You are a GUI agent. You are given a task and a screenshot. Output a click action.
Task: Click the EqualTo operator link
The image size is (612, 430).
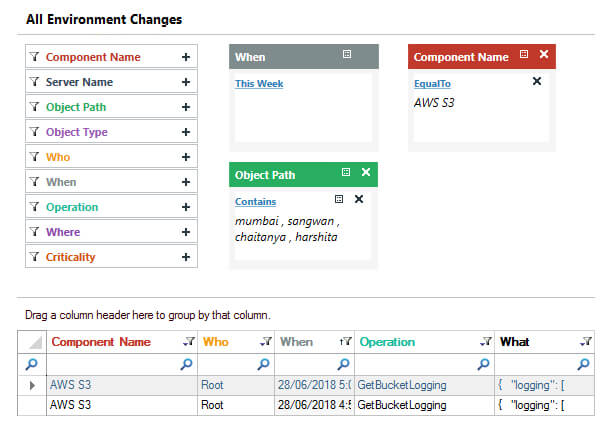[432, 84]
